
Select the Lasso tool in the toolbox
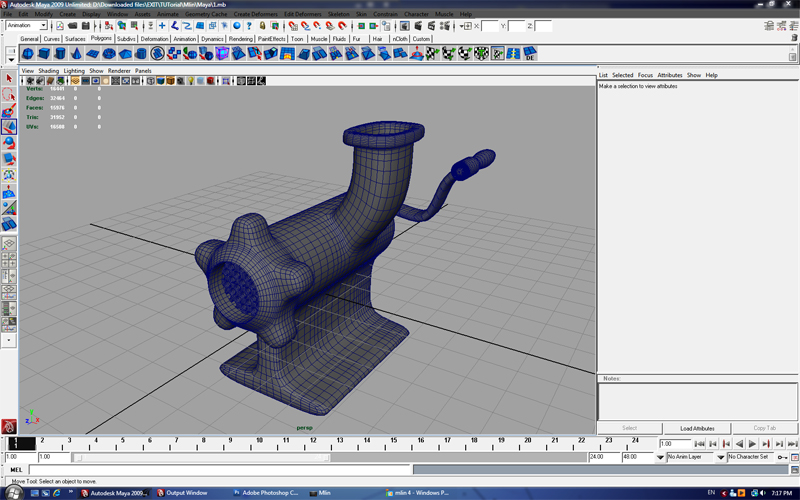[9, 95]
